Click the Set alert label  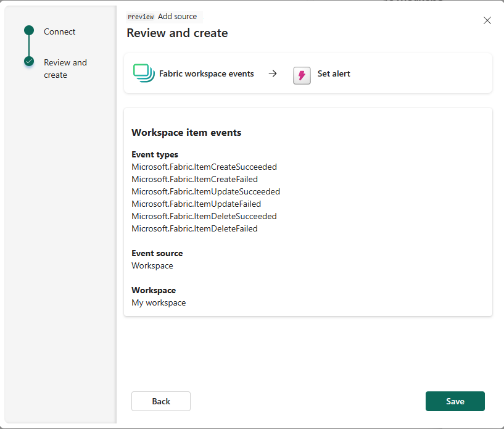[334, 73]
